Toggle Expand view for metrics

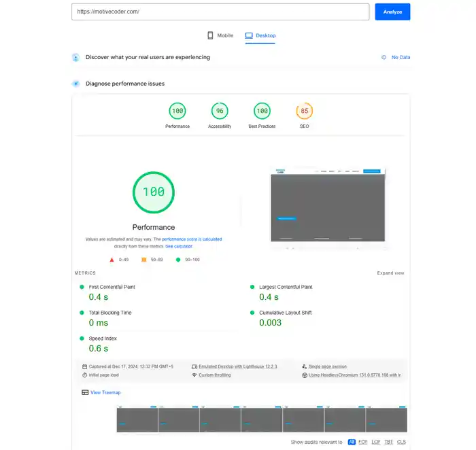click(x=390, y=273)
